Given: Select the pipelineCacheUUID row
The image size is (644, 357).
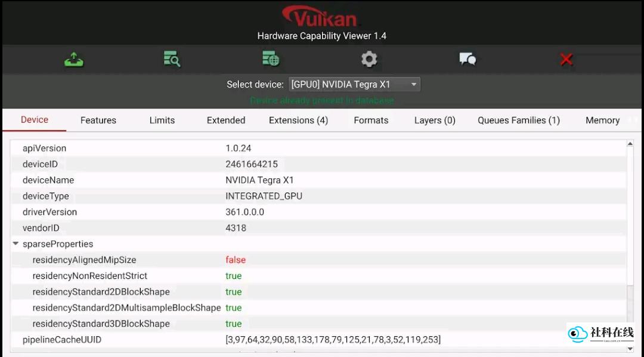Looking at the screenshot, I should tap(318, 340).
